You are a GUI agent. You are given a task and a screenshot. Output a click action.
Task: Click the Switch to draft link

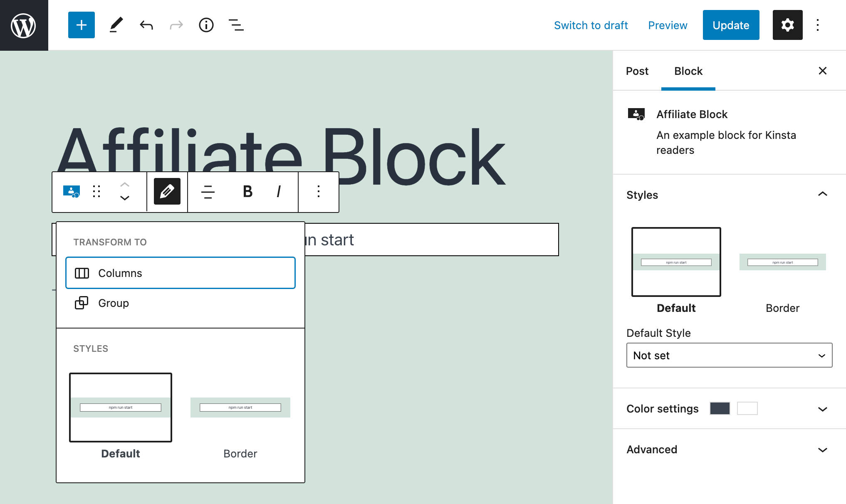[591, 25]
